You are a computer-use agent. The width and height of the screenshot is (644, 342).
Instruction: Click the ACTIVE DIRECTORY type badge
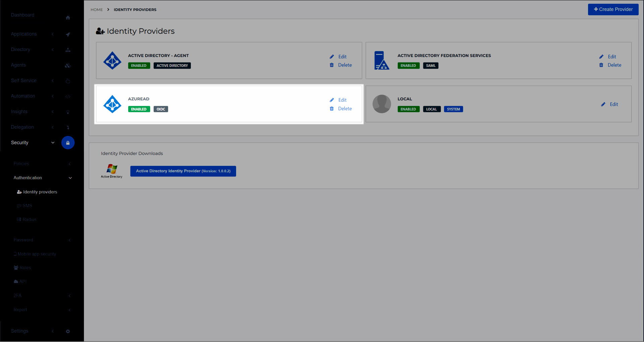172,66
